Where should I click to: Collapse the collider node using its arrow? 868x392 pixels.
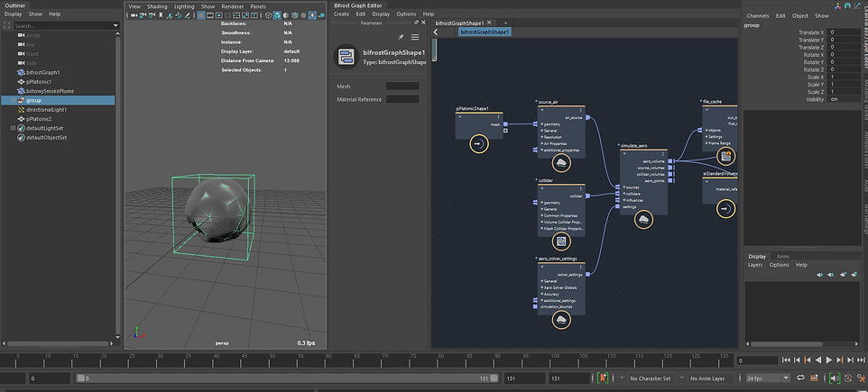tap(540, 187)
